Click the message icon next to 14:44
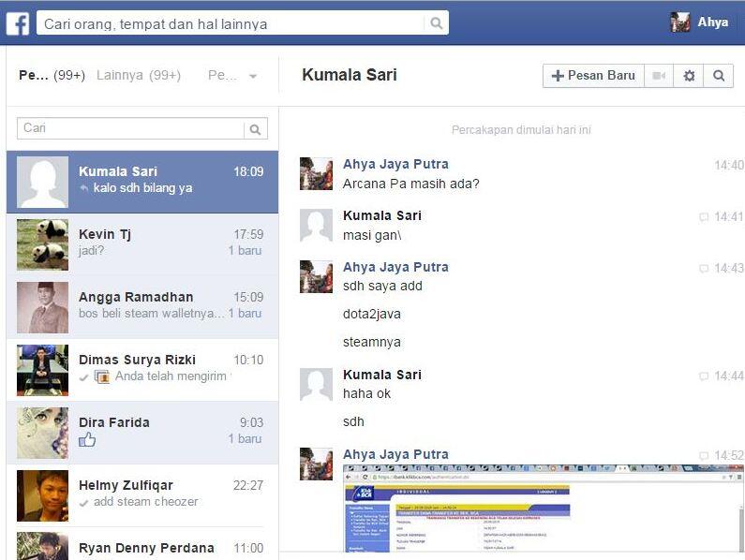This screenshot has width=745, height=560. (x=704, y=376)
